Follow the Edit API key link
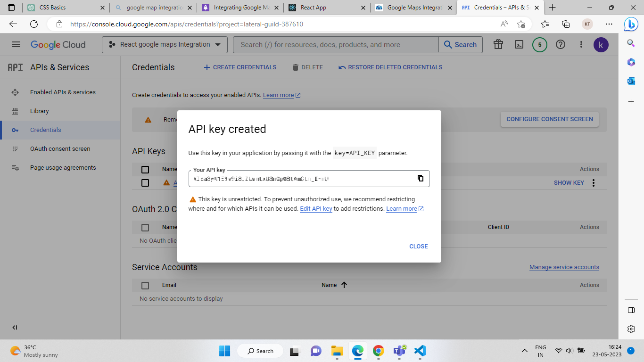644x362 pixels. (316, 209)
